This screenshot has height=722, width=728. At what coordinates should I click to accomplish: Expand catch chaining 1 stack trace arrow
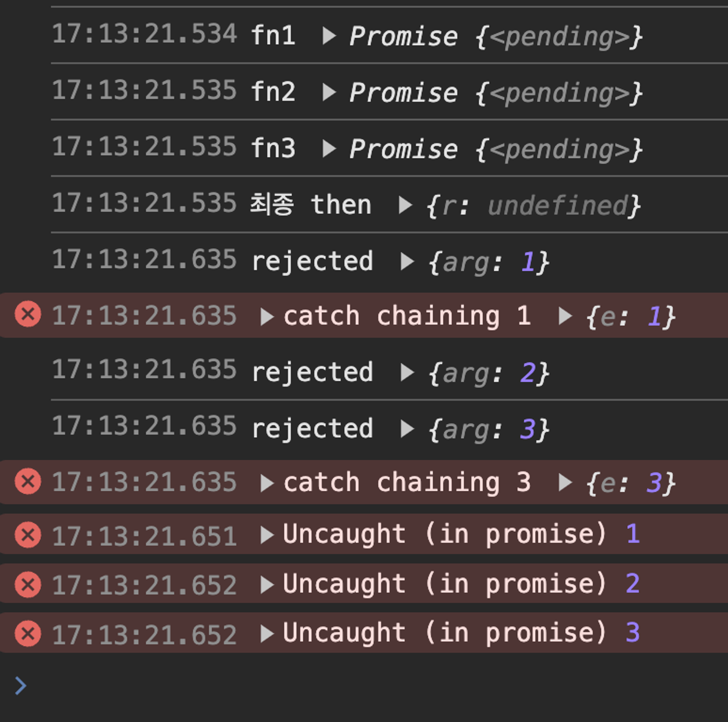tap(267, 316)
